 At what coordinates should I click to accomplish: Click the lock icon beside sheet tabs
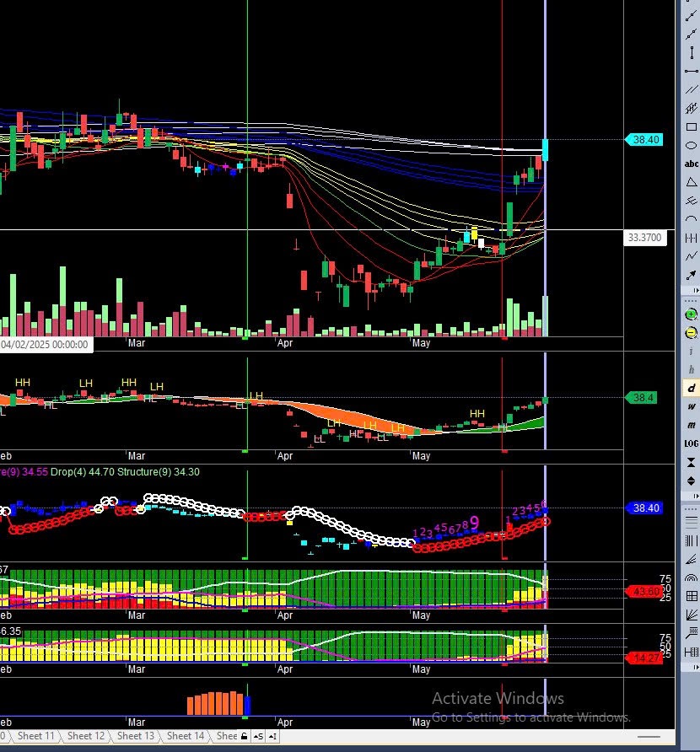point(245,736)
